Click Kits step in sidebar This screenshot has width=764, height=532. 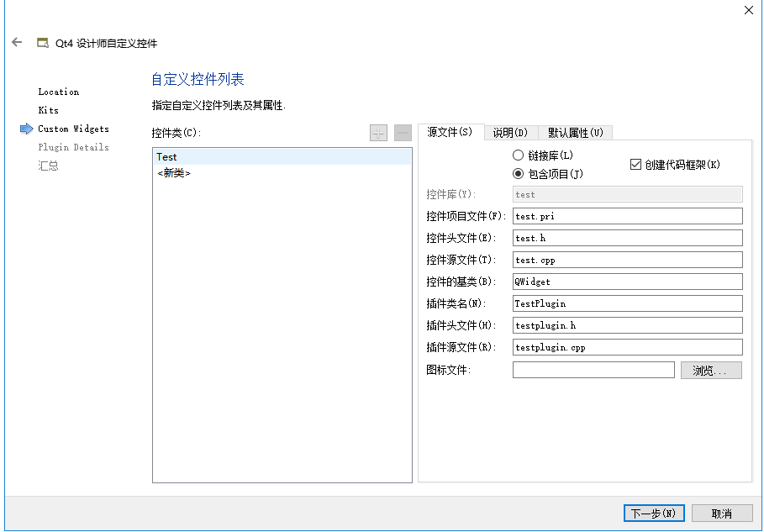coord(48,110)
